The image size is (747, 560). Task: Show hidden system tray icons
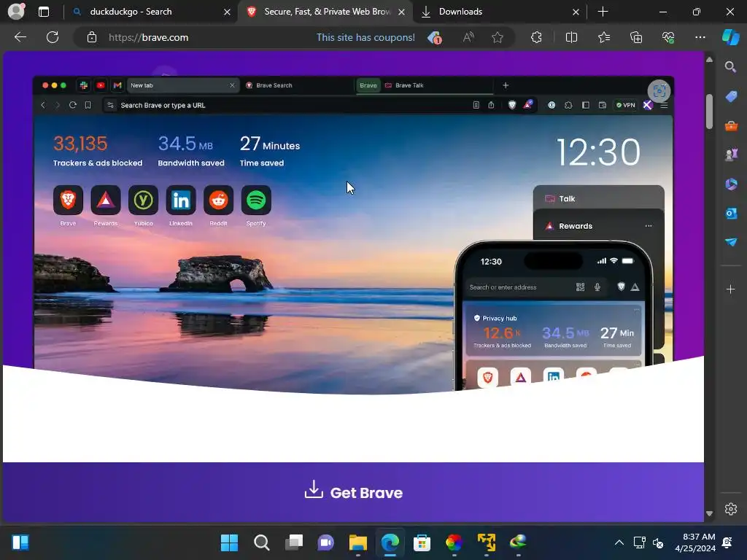pyautogui.click(x=619, y=542)
